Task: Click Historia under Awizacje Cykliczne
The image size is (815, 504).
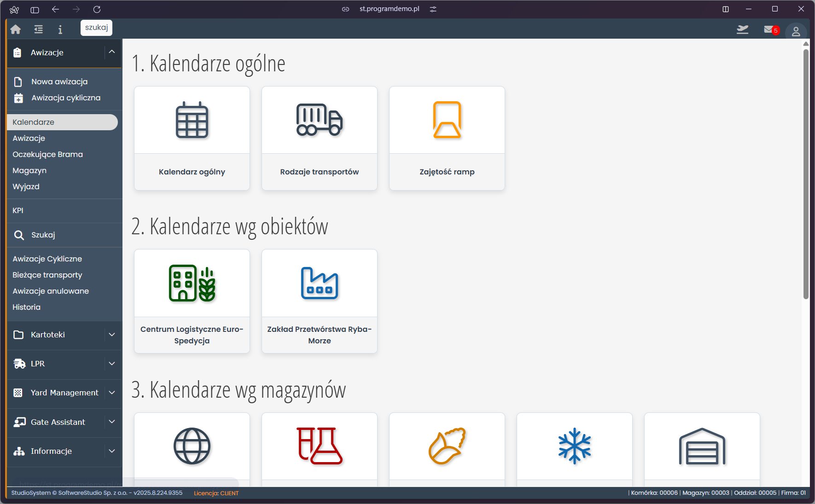Action: tap(26, 307)
